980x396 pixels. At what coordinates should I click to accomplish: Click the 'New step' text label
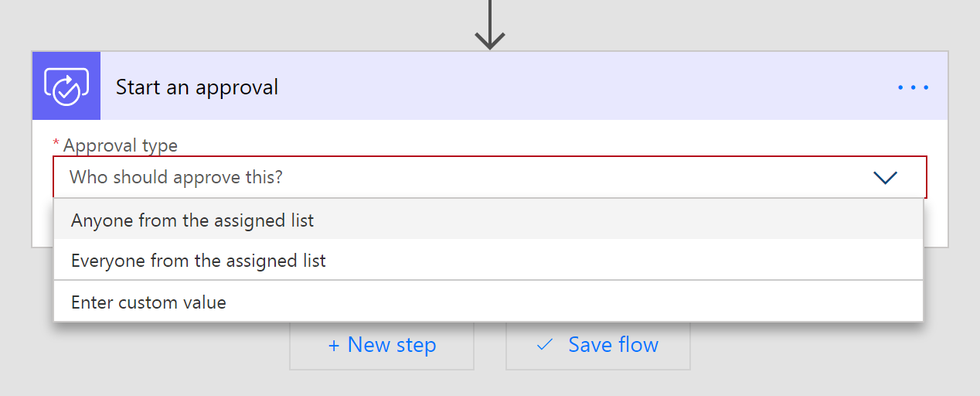point(392,345)
